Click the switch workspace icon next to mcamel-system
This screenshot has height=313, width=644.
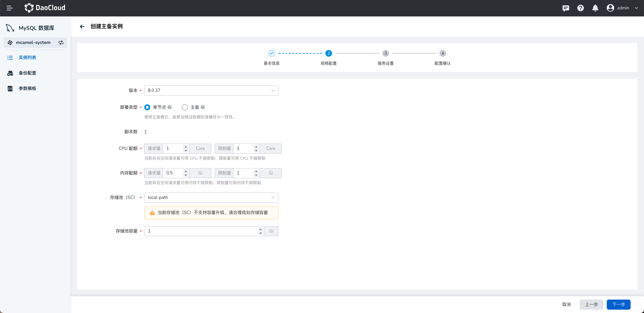point(61,43)
